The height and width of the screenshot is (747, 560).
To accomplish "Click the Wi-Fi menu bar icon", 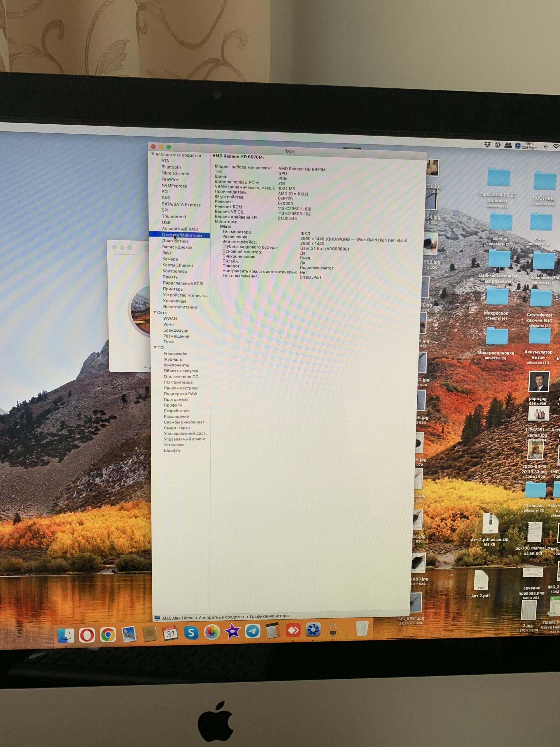I will tap(556, 146).
